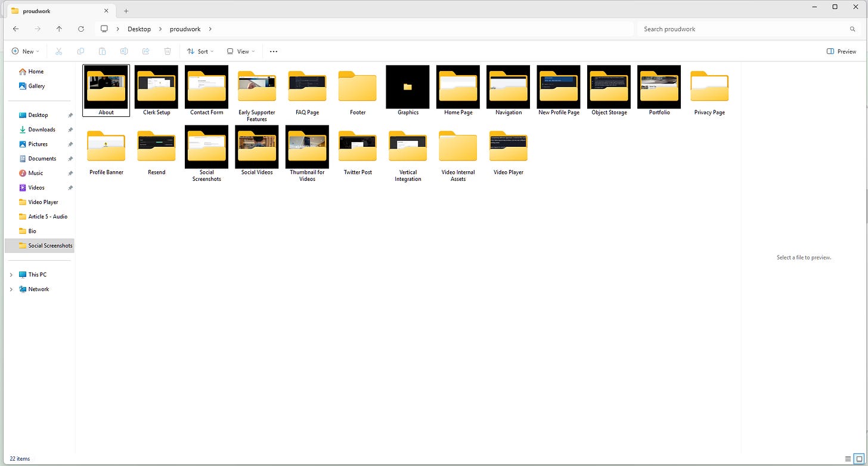
Task: Select the Vertical Integration folder
Action: point(408,153)
